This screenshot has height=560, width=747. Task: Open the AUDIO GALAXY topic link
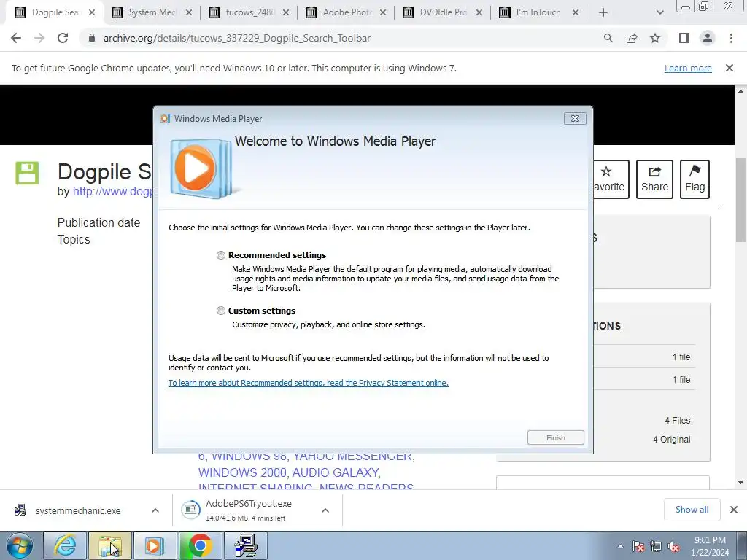tap(336, 472)
